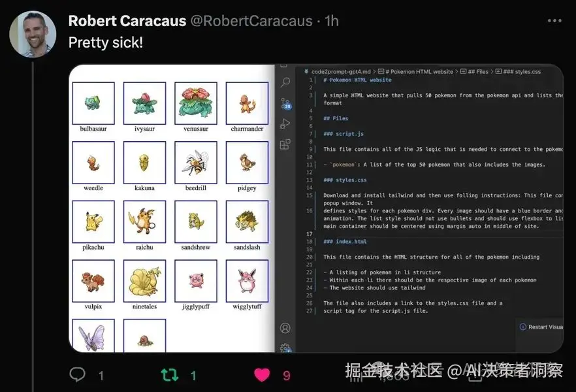Click the venusaur image
This screenshot has height=392, width=576.
point(196,103)
